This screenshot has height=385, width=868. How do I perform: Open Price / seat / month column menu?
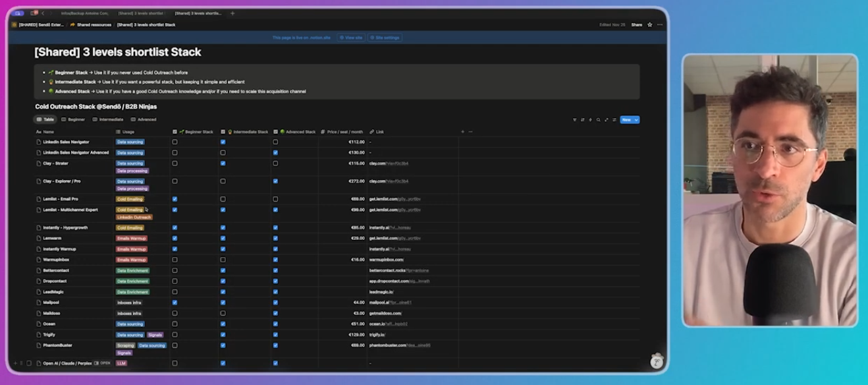pyautogui.click(x=342, y=132)
